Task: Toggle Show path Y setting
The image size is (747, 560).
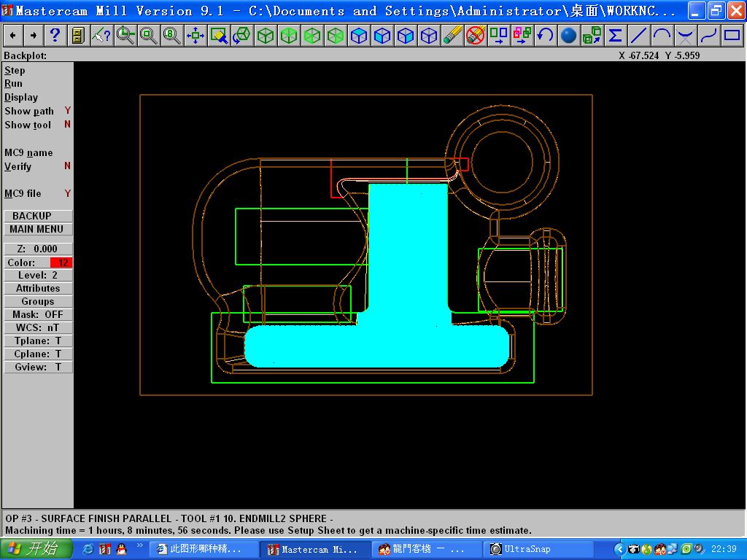Action: click(38, 111)
